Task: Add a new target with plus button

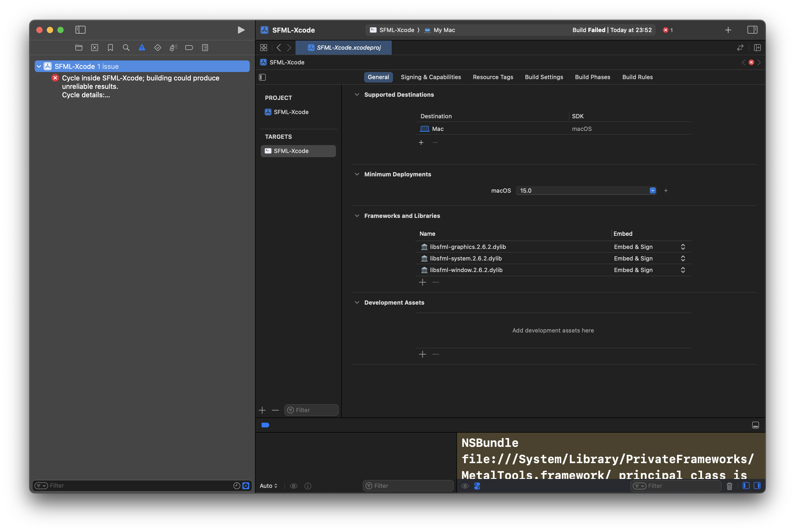Action: 262,410
